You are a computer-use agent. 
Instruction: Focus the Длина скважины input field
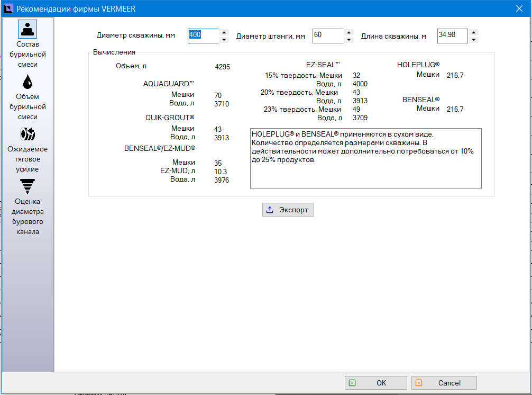453,36
